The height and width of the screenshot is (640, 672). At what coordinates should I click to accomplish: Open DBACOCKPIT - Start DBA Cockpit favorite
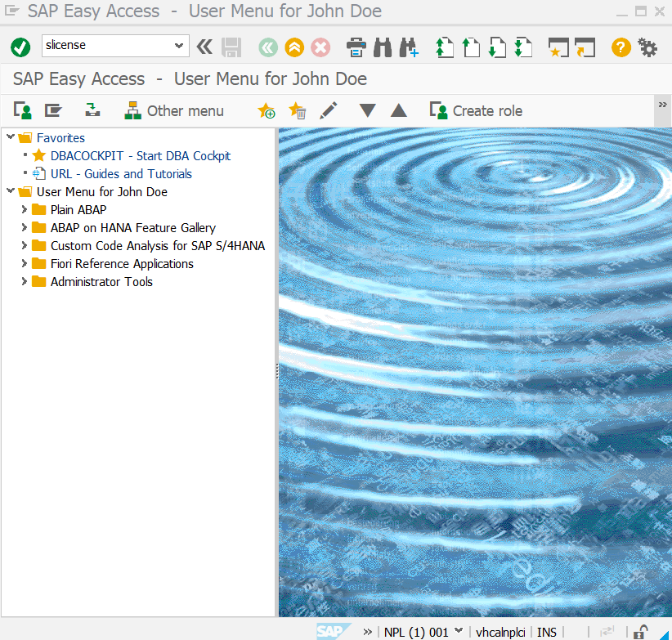pos(140,156)
